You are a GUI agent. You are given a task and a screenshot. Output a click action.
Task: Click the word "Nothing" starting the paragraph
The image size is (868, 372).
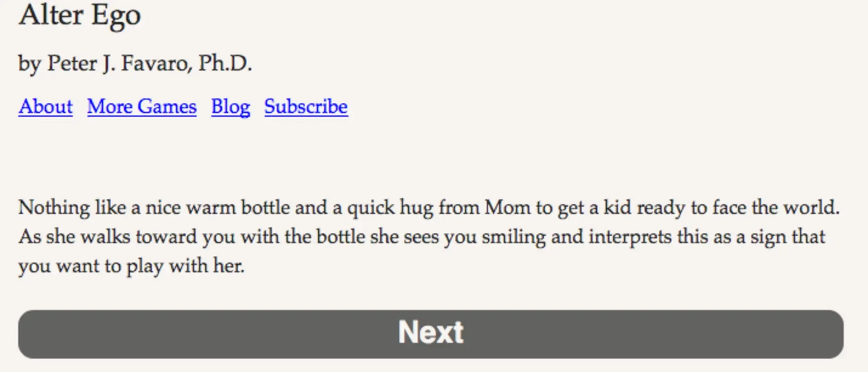54,208
